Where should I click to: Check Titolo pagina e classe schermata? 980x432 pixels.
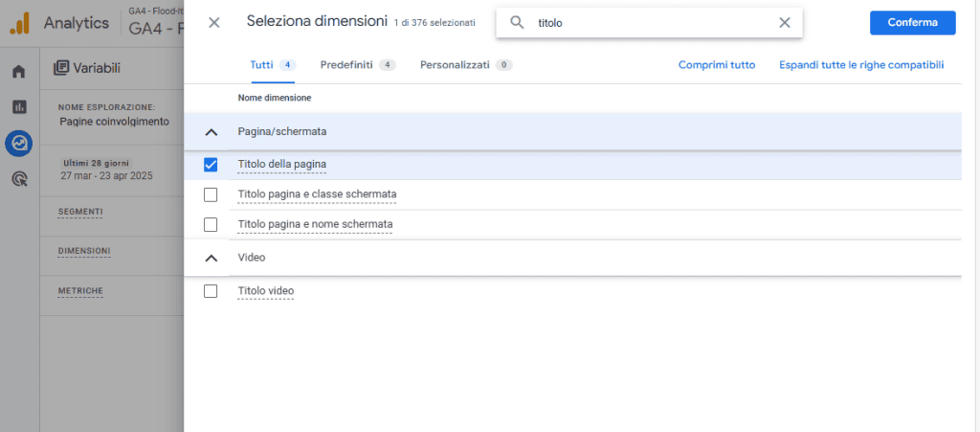(x=212, y=194)
